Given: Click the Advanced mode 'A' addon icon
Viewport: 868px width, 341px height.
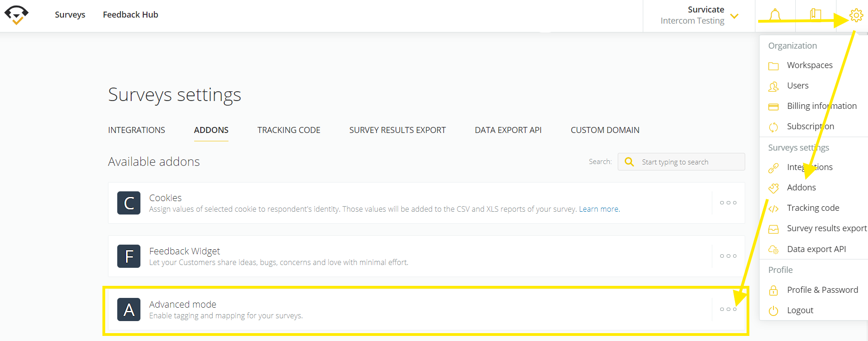Looking at the screenshot, I should tap(129, 309).
